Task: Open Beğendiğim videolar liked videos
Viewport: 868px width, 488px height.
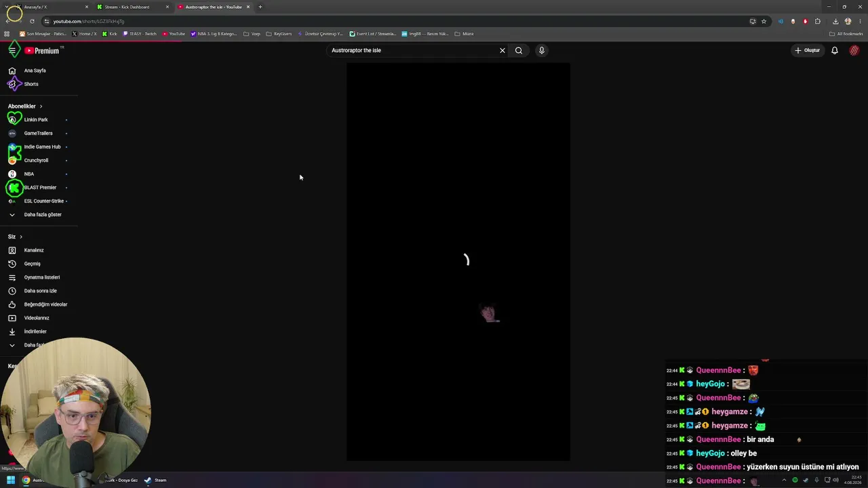Action: point(45,304)
